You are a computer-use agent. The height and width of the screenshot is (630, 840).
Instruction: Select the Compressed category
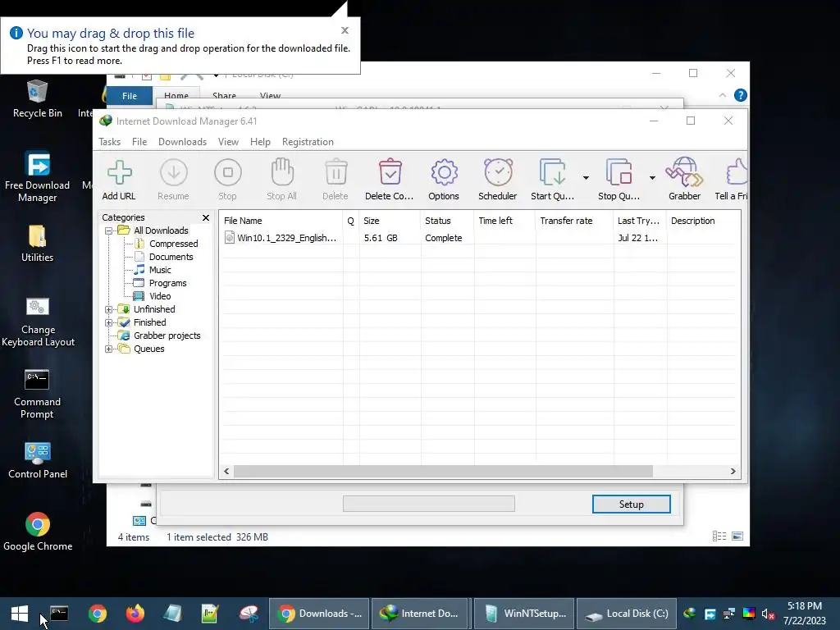click(x=174, y=244)
